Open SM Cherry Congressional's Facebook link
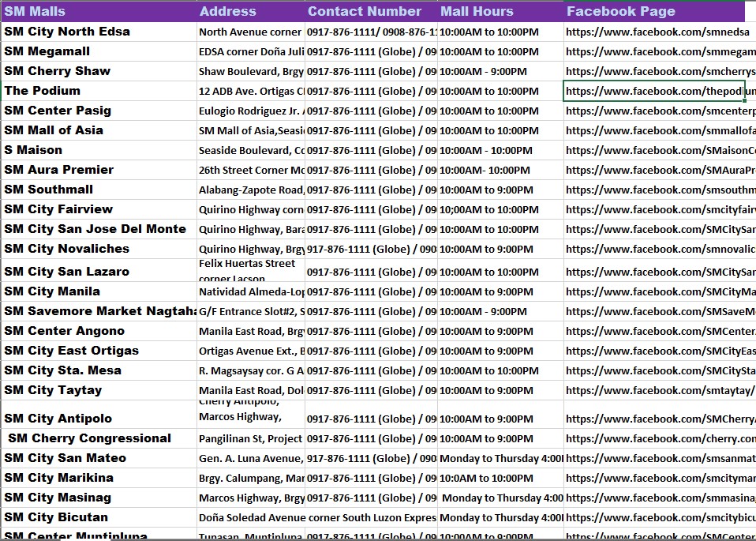756x541 pixels. [x=660, y=439]
